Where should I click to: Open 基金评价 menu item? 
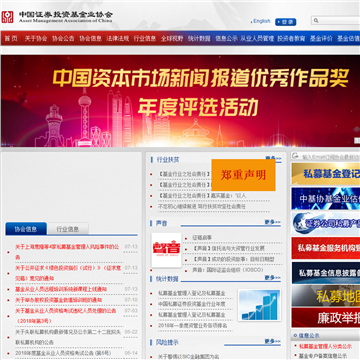point(321,38)
